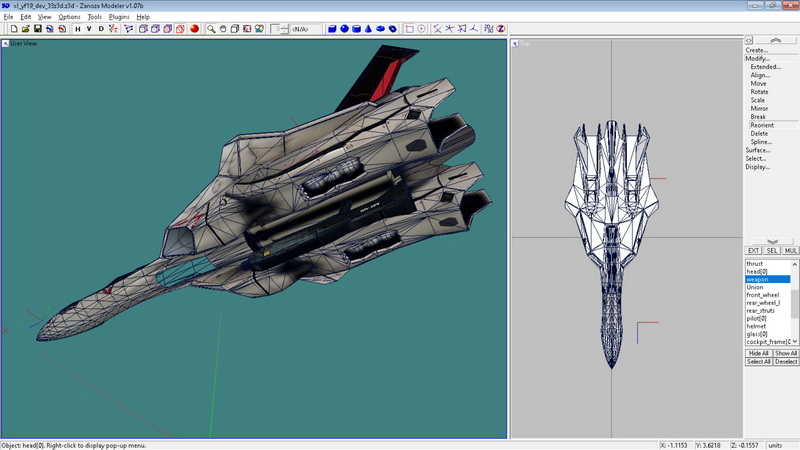Screen dimensions: 800x450
Task: Create a blue tube primitive
Action: pos(393,29)
